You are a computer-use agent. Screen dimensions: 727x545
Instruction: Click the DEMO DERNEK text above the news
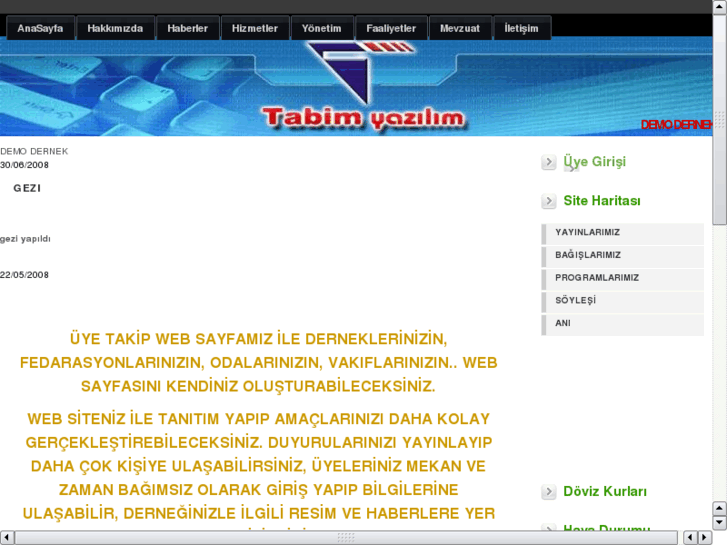click(34, 152)
